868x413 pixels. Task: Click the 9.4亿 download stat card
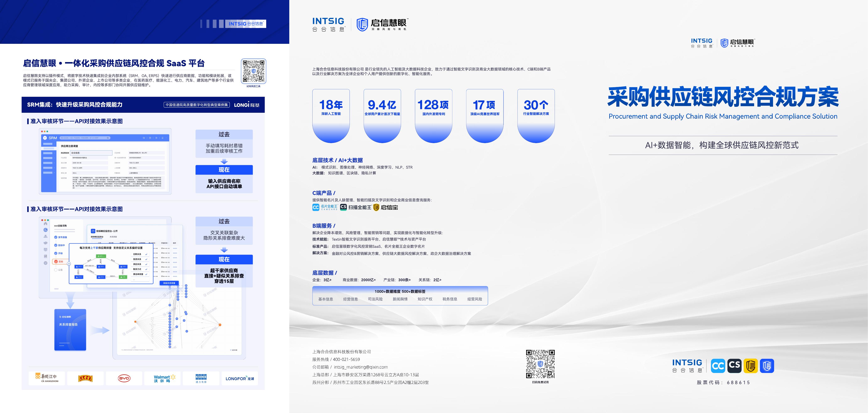point(382,116)
